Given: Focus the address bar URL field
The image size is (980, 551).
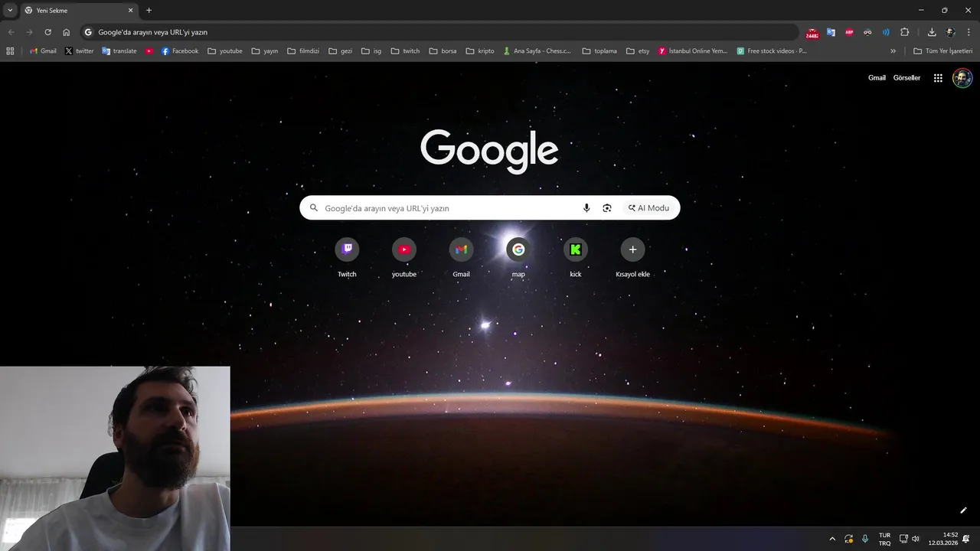Looking at the screenshot, I should [x=440, y=32].
